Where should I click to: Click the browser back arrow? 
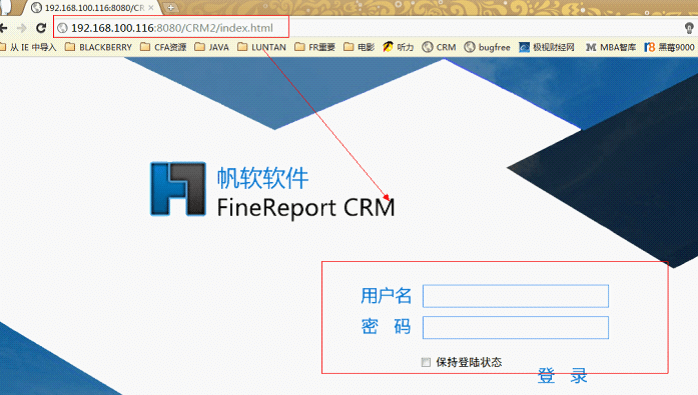click(x=4, y=28)
